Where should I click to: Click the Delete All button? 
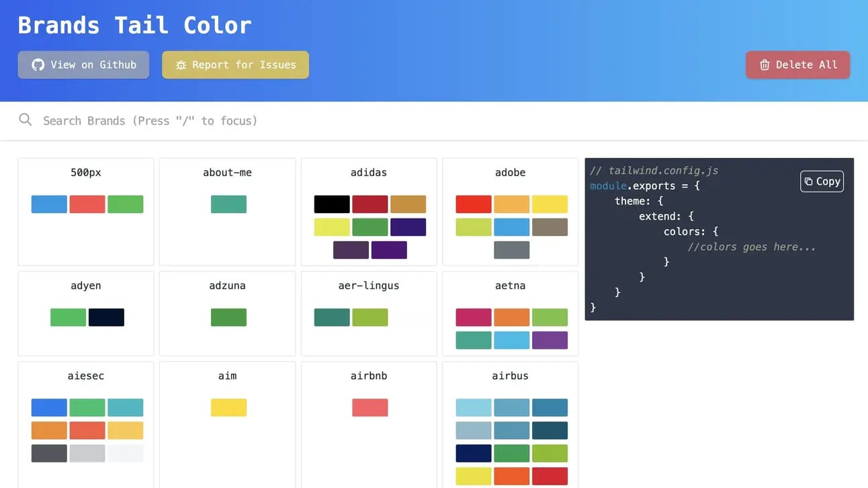click(797, 65)
